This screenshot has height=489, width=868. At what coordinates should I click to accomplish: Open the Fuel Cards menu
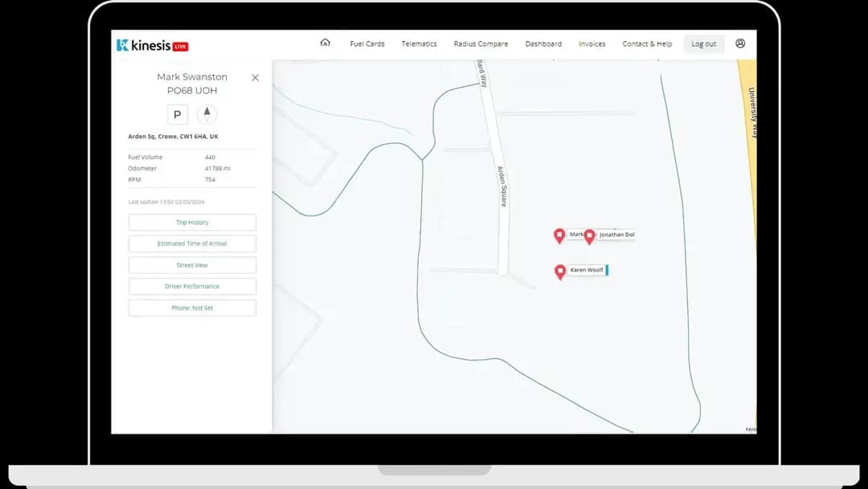(x=367, y=44)
